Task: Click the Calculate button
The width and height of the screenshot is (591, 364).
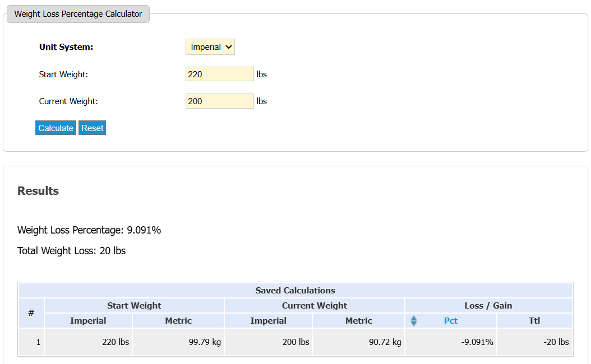Action: coord(56,128)
